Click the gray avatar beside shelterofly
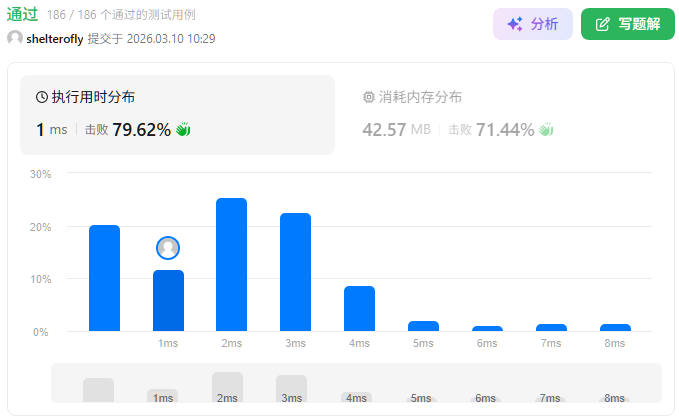 click(x=15, y=38)
